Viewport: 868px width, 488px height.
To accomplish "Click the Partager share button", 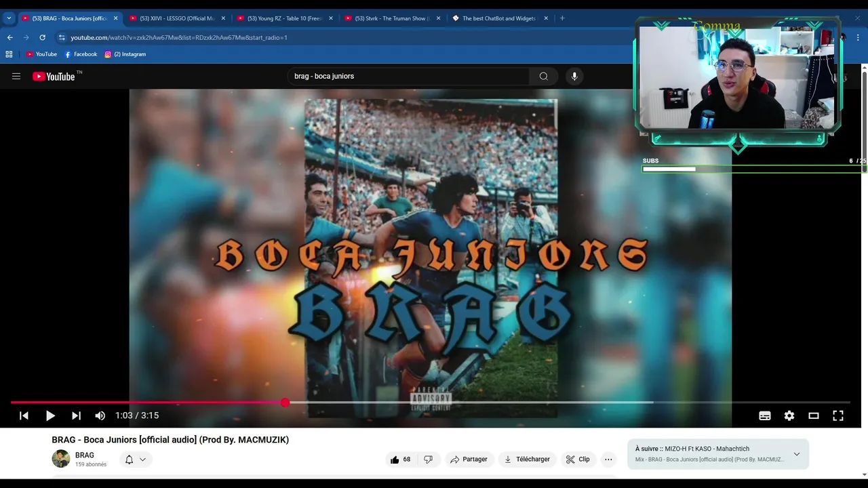I will 469,459.
